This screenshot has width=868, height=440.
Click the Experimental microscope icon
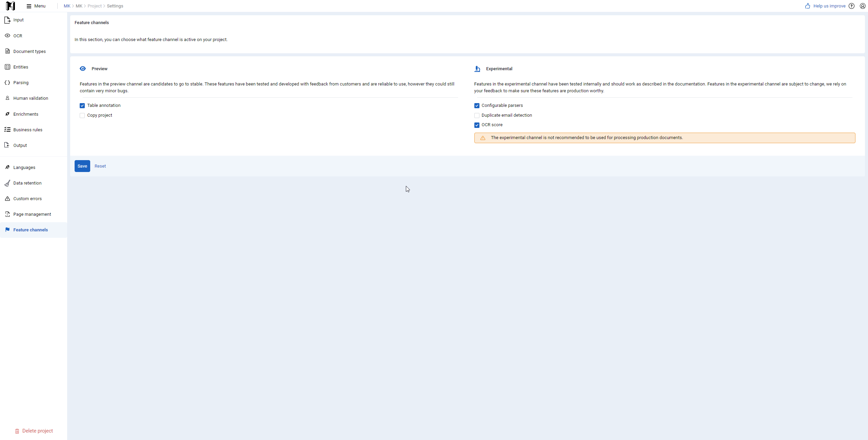tap(477, 69)
